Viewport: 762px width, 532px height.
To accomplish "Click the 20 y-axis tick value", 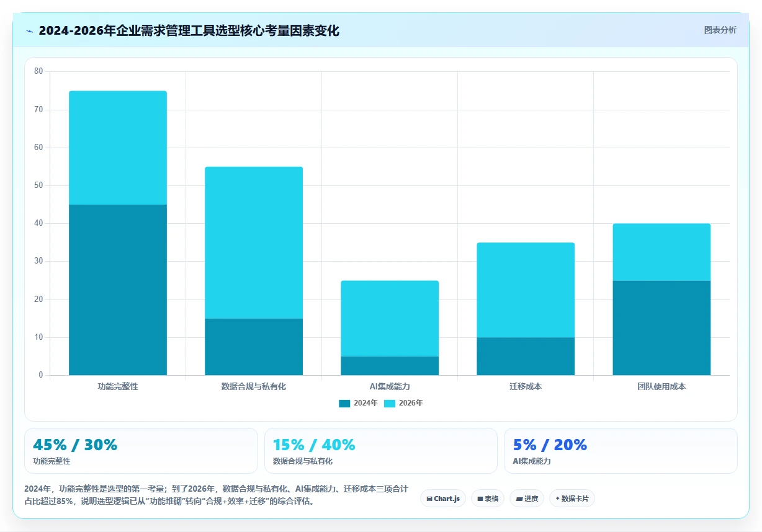I will [38, 299].
